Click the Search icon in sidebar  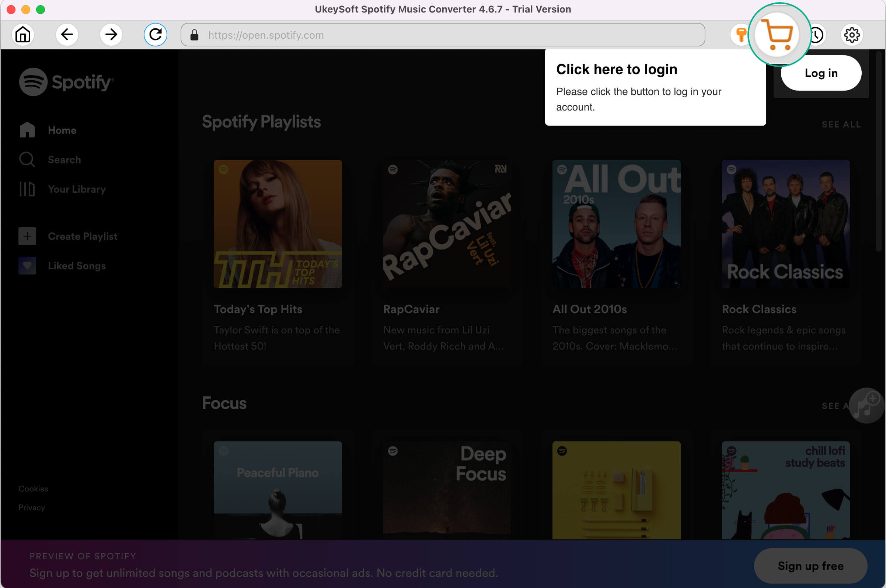pyautogui.click(x=27, y=160)
